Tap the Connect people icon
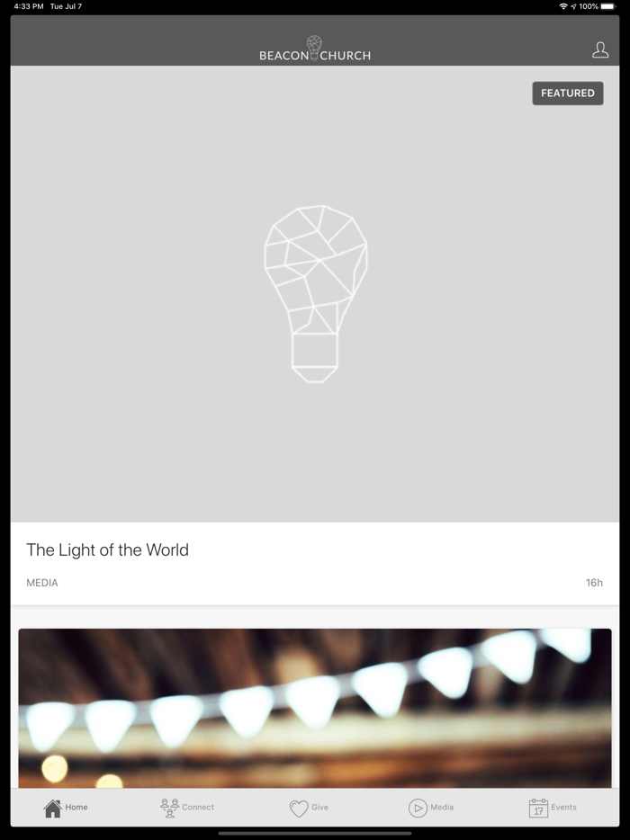Screen dimensions: 630x840 tap(169, 808)
